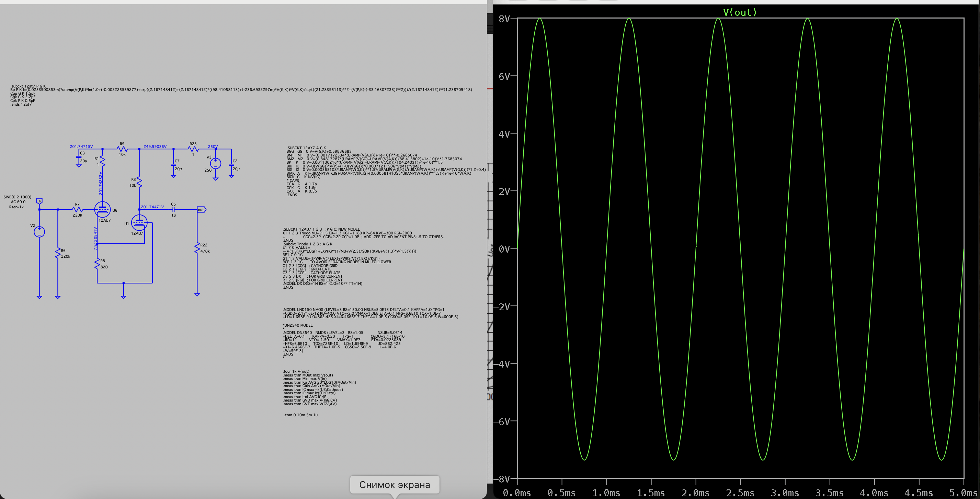Click the .tran 0 10m 5m 1u directive

[300, 415]
